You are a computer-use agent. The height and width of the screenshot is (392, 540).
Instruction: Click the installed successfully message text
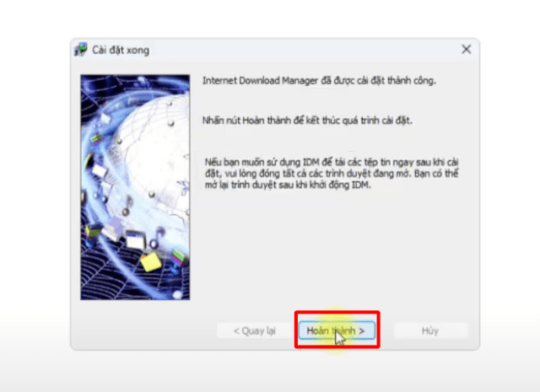tap(319, 81)
